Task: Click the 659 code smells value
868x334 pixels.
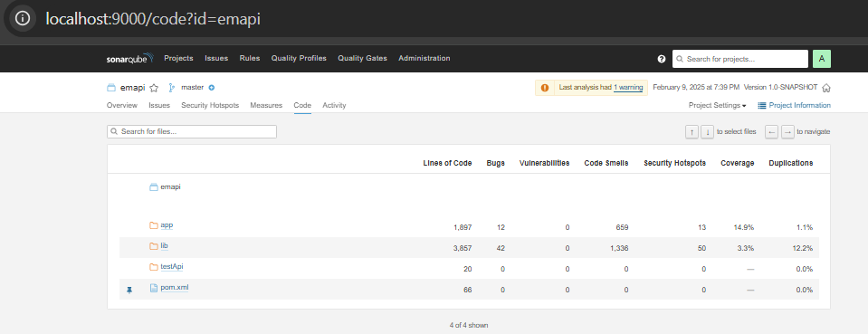Action: (622, 228)
